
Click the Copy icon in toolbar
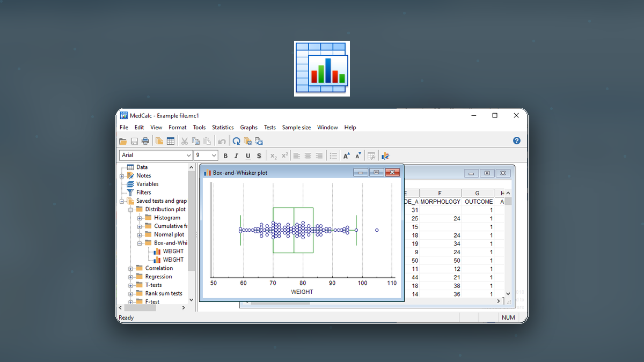click(196, 141)
